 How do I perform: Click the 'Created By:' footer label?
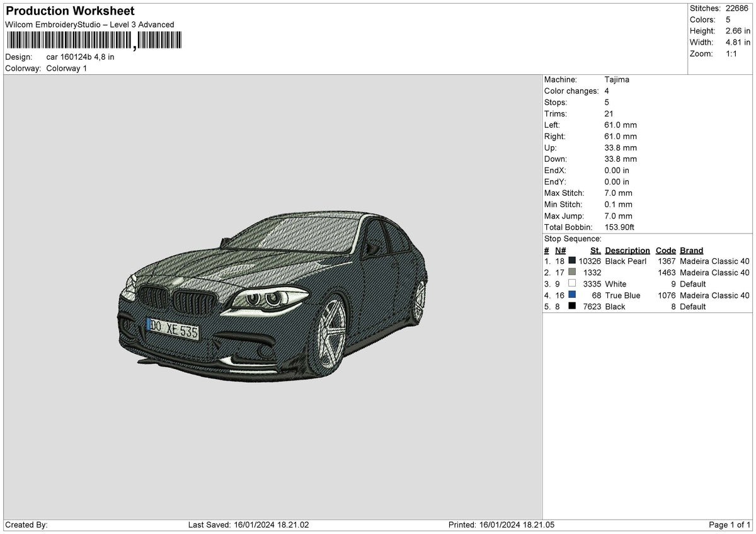[26, 525]
